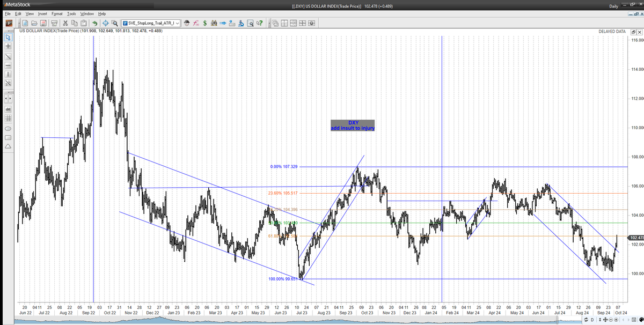Open the Tools menu
The width and height of the screenshot is (644, 325).
point(71,13)
